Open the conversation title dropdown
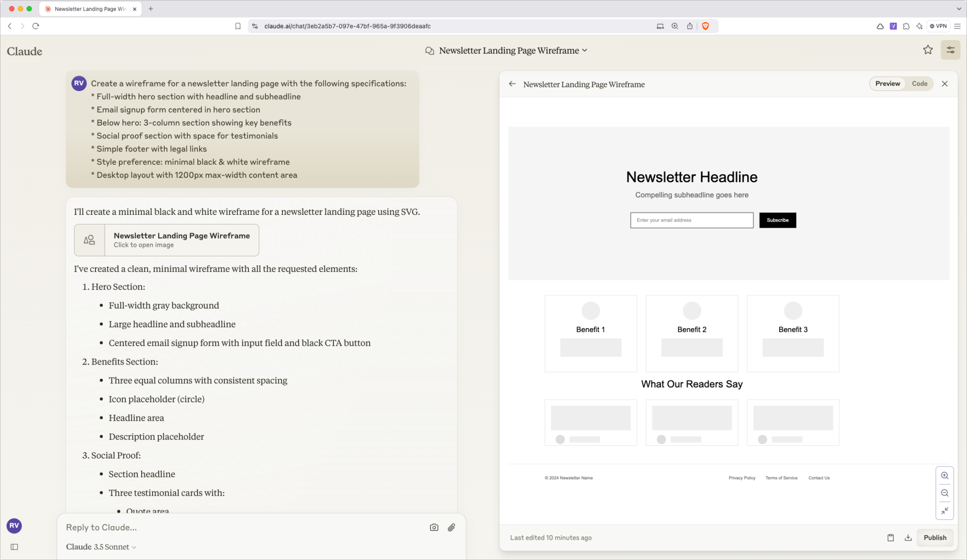The width and height of the screenshot is (967, 560). (585, 50)
